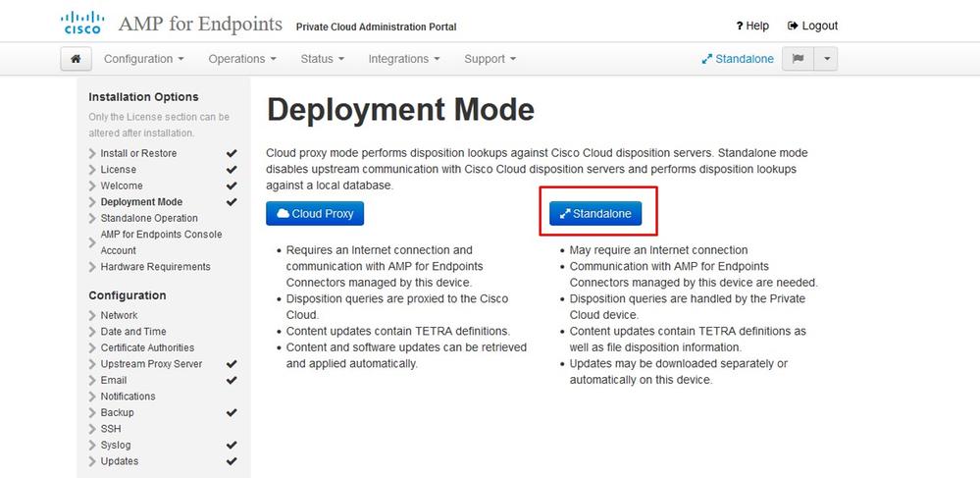
Task: Open Certificate Authorities configuration
Action: pos(147,347)
